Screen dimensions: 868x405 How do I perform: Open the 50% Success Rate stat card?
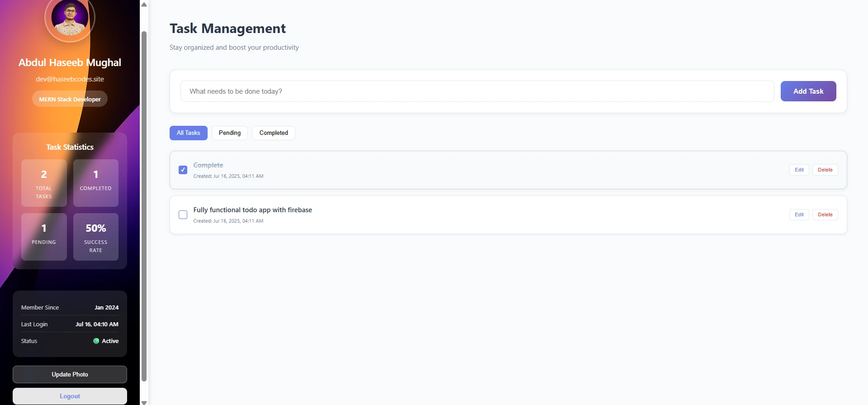(x=95, y=237)
